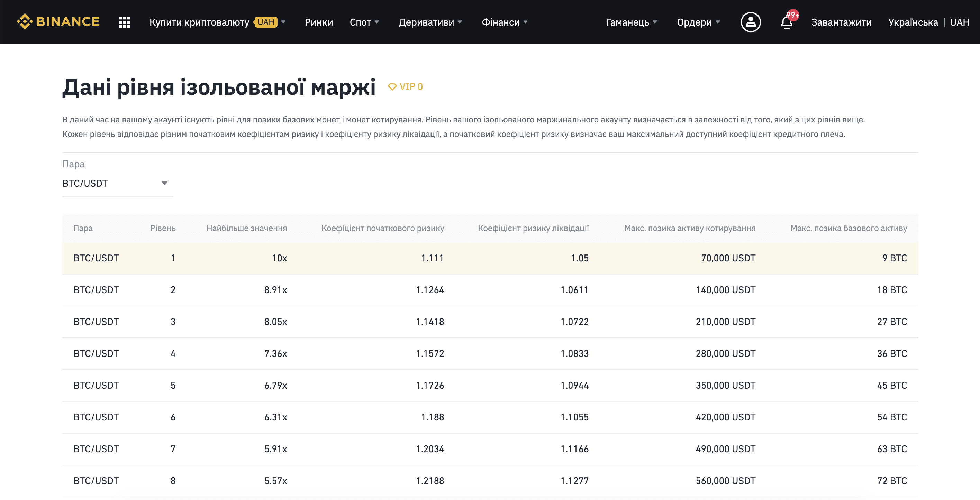Click the 1.1726 initial risk value
The width and height of the screenshot is (980, 500).
(430, 386)
